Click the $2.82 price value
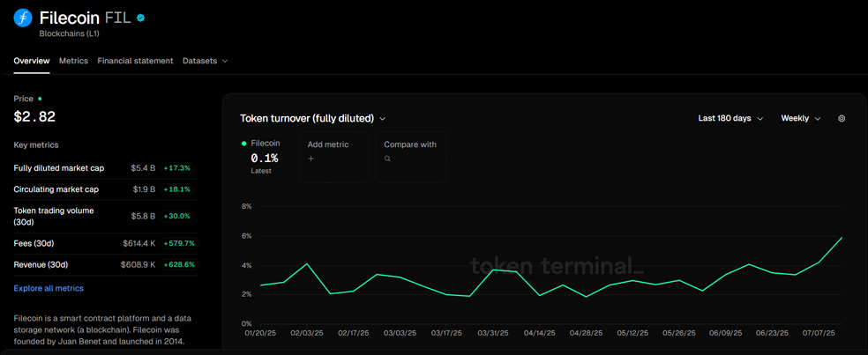 click(x=34, y=116)
